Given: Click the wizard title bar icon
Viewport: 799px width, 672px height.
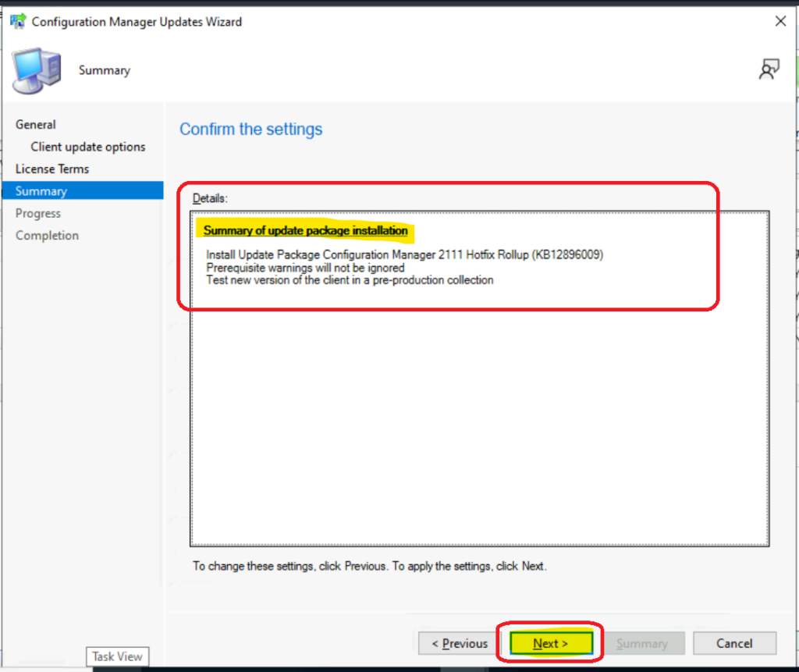Looking at the screenshot, I should pos(18,21).
